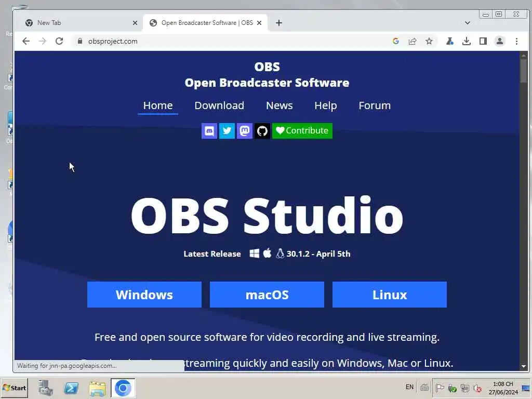
Task: Click the EN language indicator
Action: click(409, 387)
